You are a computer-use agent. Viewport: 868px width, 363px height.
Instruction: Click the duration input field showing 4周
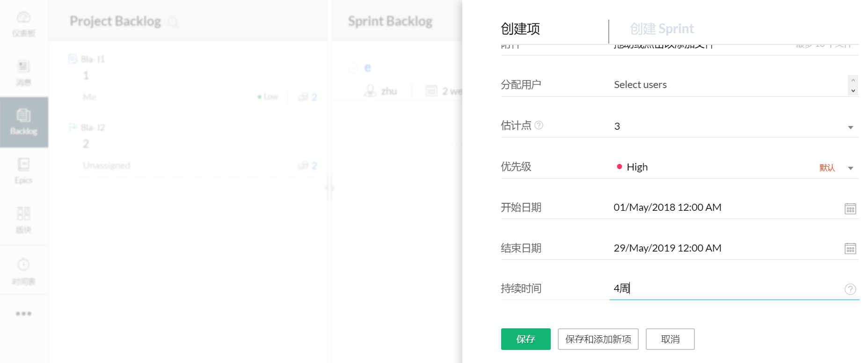tap(725, 289)
